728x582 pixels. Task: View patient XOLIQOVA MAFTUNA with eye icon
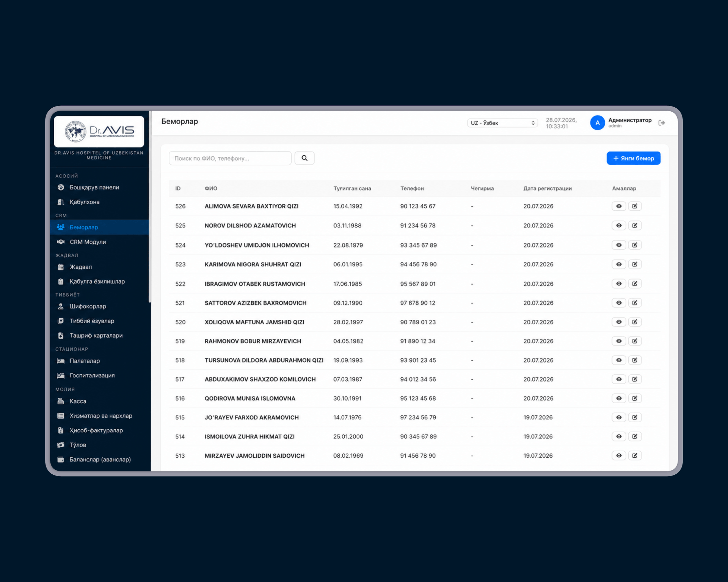619,322
